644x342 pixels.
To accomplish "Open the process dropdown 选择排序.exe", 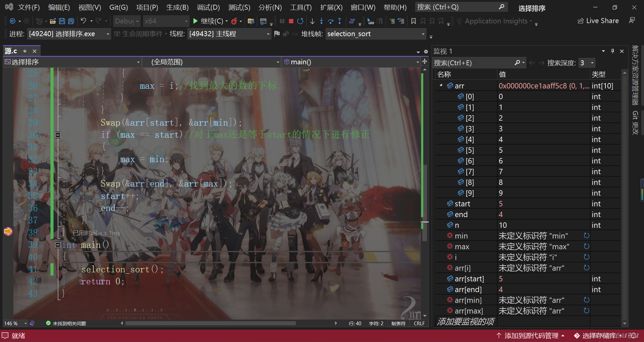I will coord(69,34).
